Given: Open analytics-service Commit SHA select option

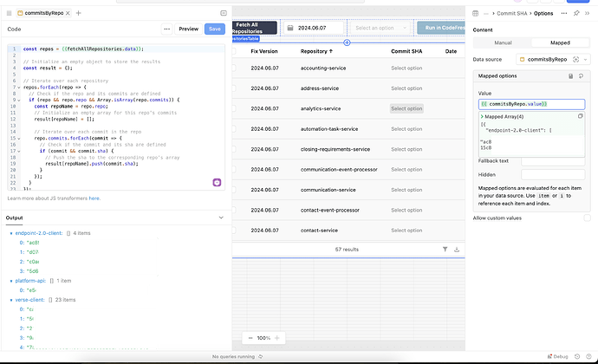Looking at the screenshot, I should pos(406,108).
